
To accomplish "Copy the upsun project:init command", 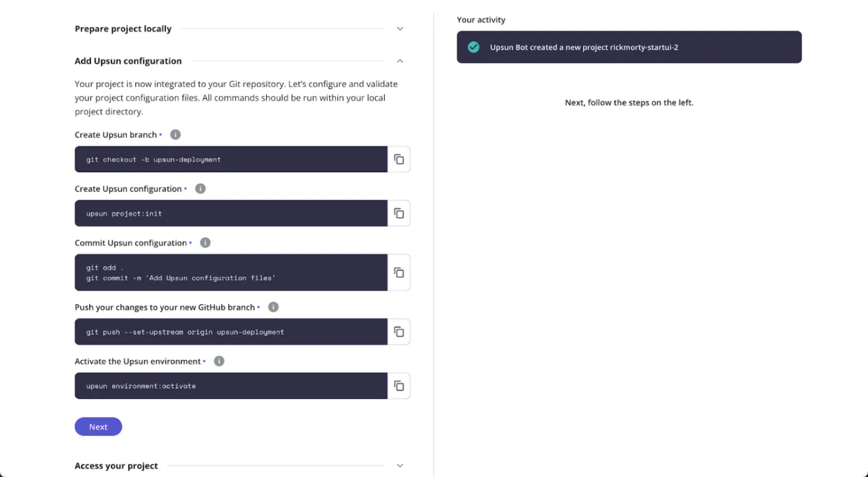I will pos(399,213).
